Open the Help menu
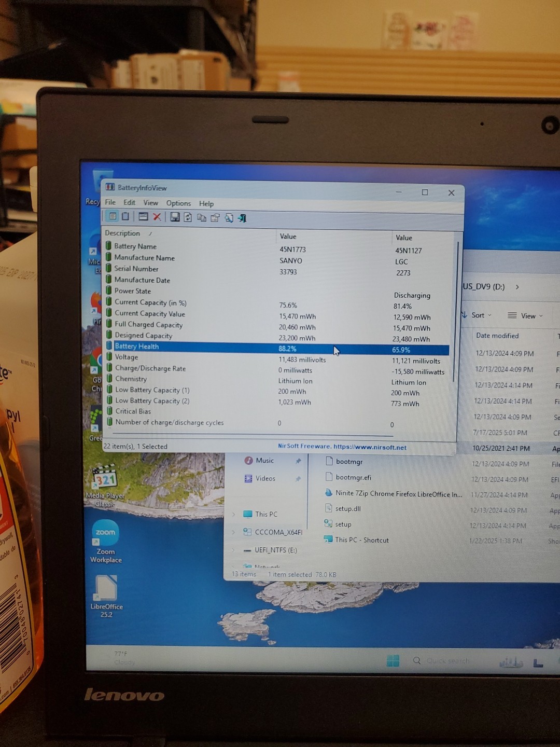Screen dimensions: 560x747 click(x=206, y=204)
